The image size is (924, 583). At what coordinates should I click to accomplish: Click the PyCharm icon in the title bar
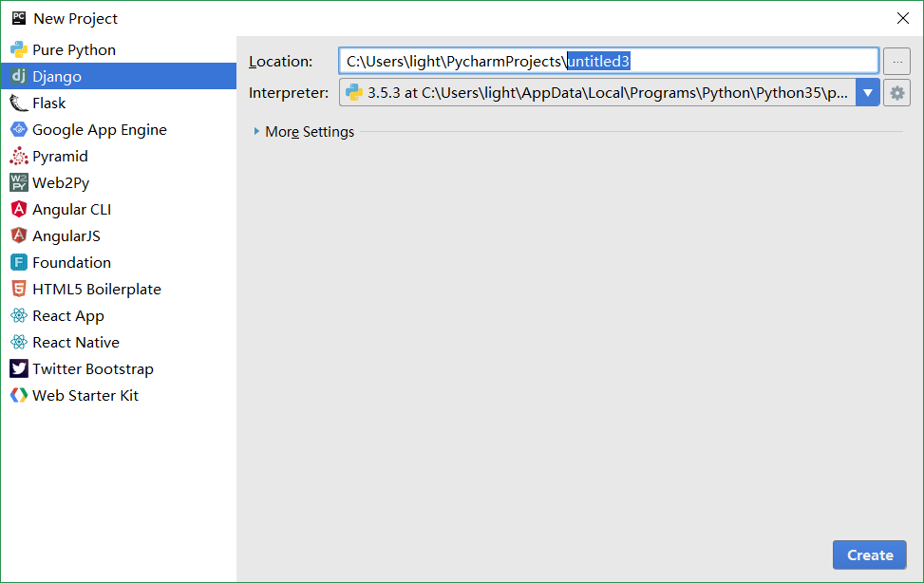pyautogui.click(x=19, y=18)
